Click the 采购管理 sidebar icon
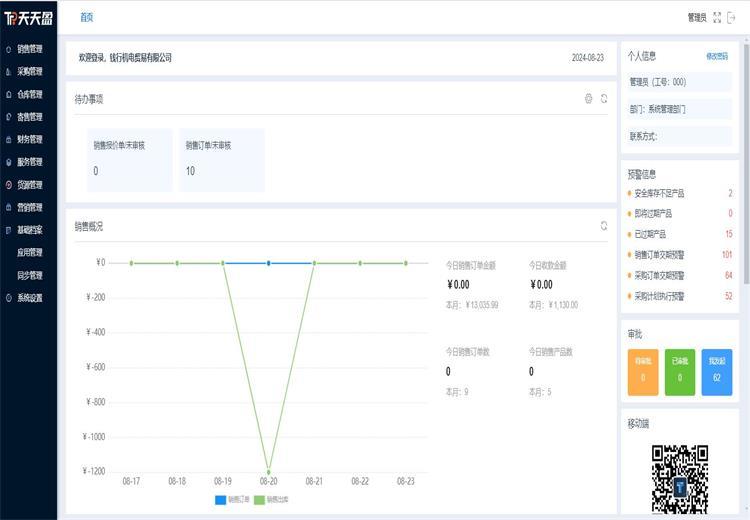This screenshot has width=750, height=520. [9, 72]
